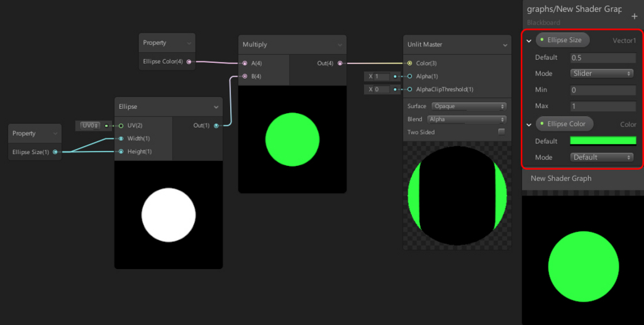Click the New Shader Graph preview title
Screen dimensions: 644x325
(561, 179)
